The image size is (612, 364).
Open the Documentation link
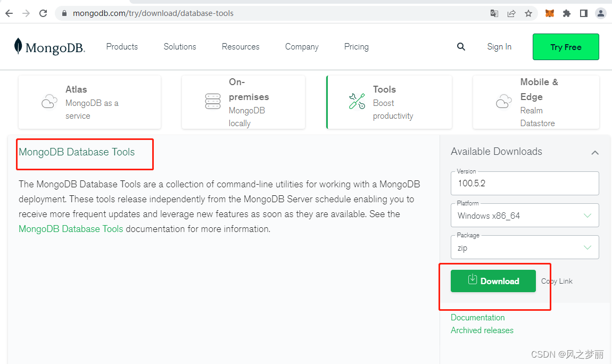tap(477, 318)
